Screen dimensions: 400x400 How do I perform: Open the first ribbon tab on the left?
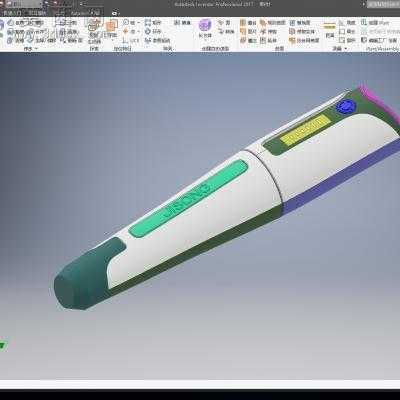tap(11, 13)
